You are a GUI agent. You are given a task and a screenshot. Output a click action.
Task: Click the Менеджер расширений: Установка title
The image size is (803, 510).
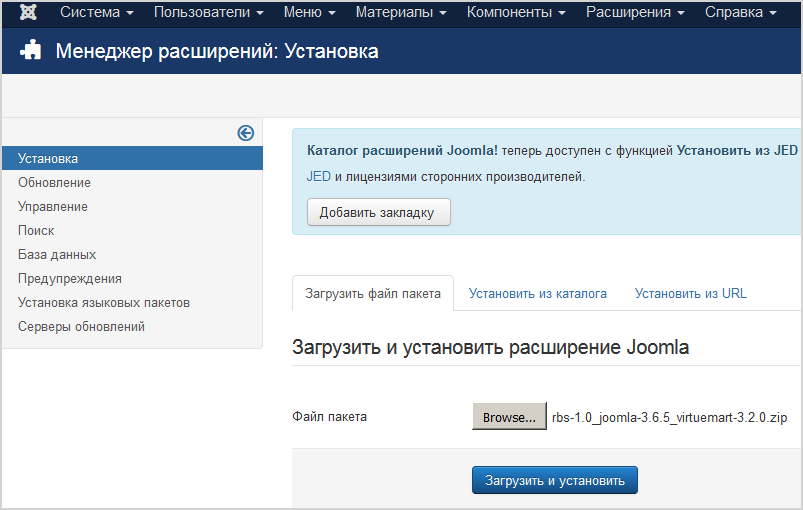coord(217,51)
